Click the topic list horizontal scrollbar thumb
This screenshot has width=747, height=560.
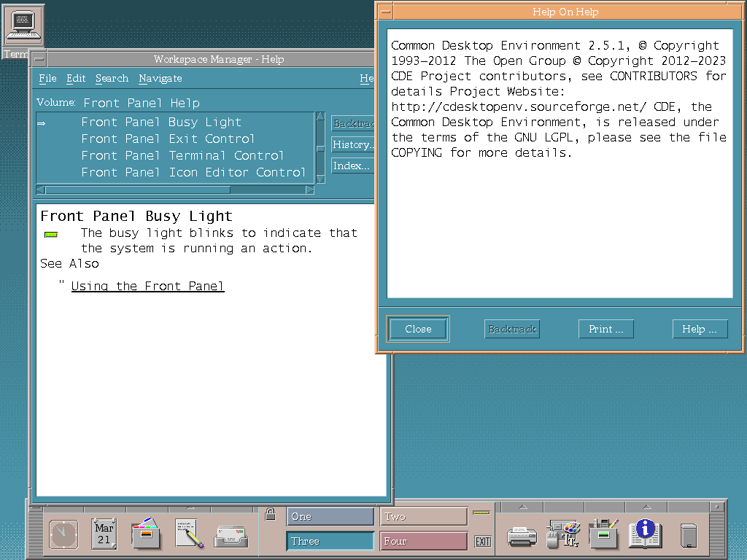[137, 190]
